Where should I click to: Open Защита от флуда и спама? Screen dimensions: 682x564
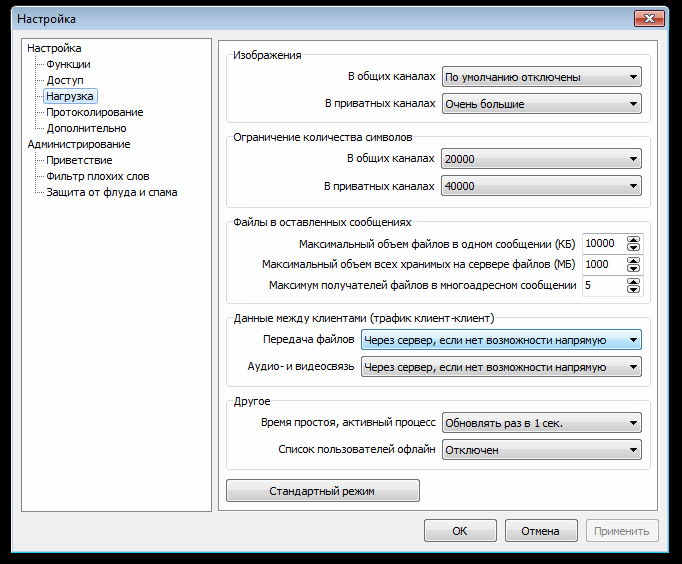[112, 192]
